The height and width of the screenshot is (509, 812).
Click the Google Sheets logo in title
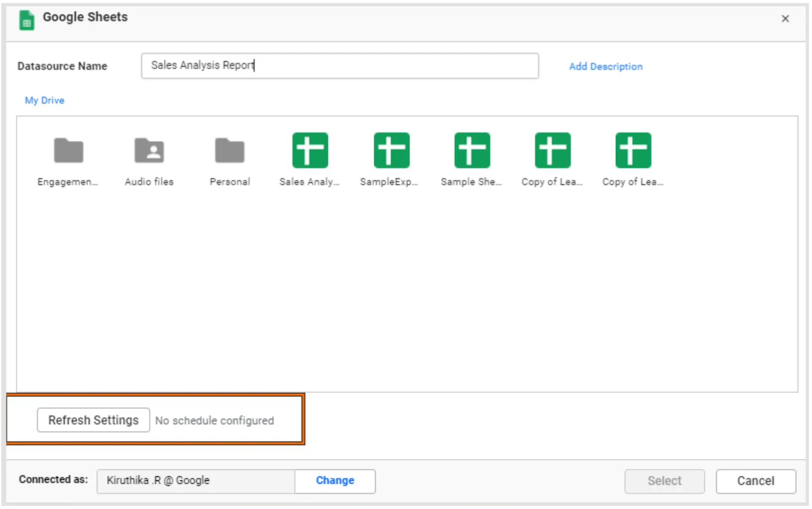click(x=27, y=21)
